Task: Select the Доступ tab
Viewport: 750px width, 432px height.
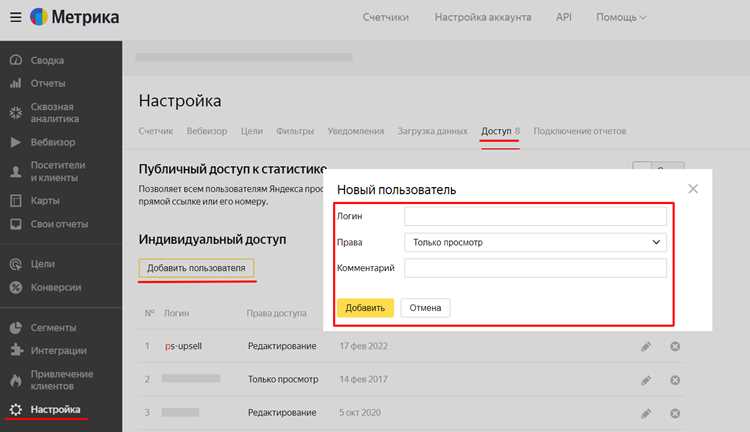Action: (x=500, y=131)
